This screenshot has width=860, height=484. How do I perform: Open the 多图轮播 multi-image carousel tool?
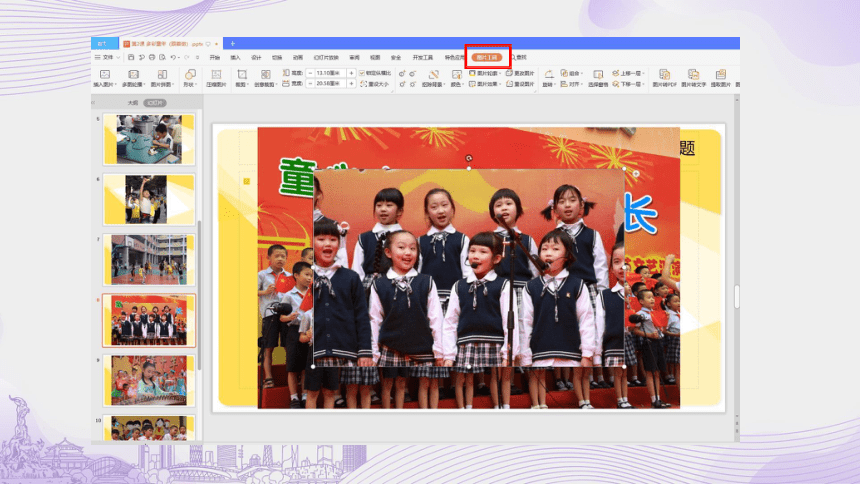133,78
